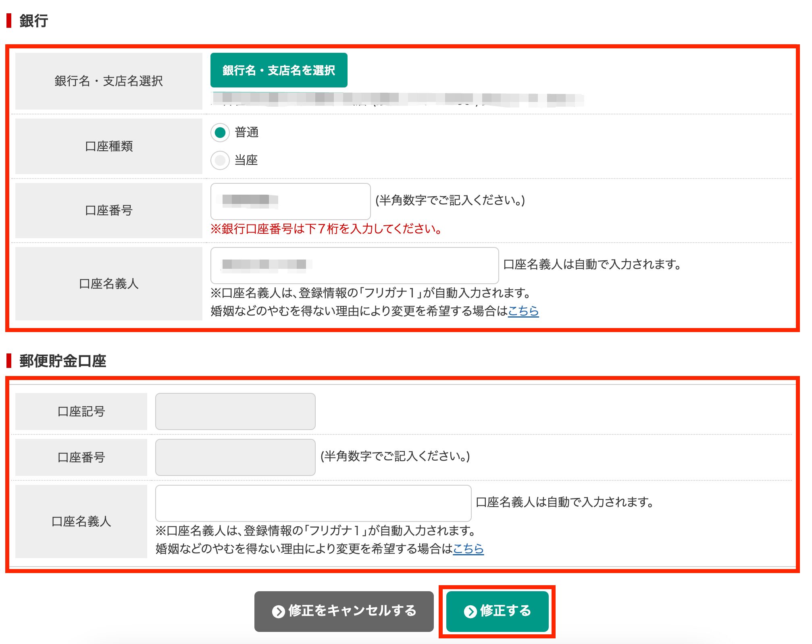Open こちら link in postal savings section
The image size is (812, 644).
point(468,548)
